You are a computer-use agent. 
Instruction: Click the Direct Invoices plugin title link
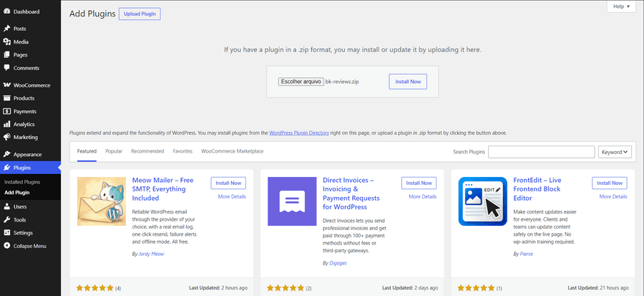pos(351,194)
